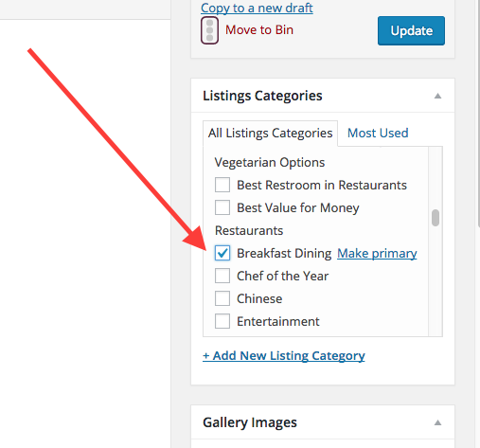Collapse the Gallery Images panel arrow
Viewport: 480px width, 448px height.
tap(437, 422)
